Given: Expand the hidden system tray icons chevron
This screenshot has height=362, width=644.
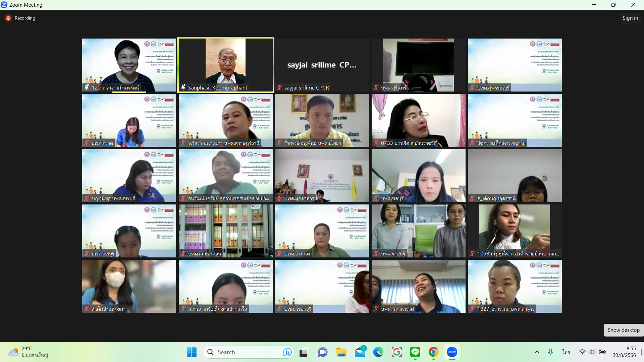Looking at the screenshot, I should (x=537, y=352).
